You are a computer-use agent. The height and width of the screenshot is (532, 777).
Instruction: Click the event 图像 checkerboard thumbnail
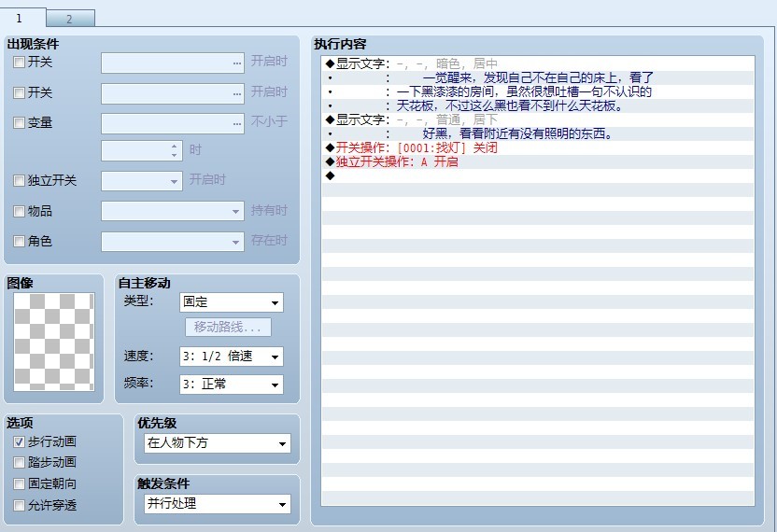(54, 342)
